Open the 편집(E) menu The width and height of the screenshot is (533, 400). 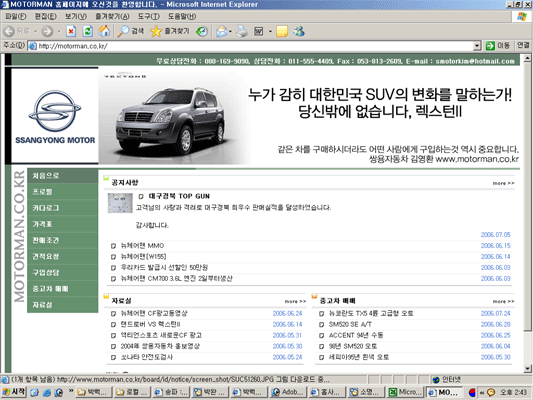pos(46,16)
